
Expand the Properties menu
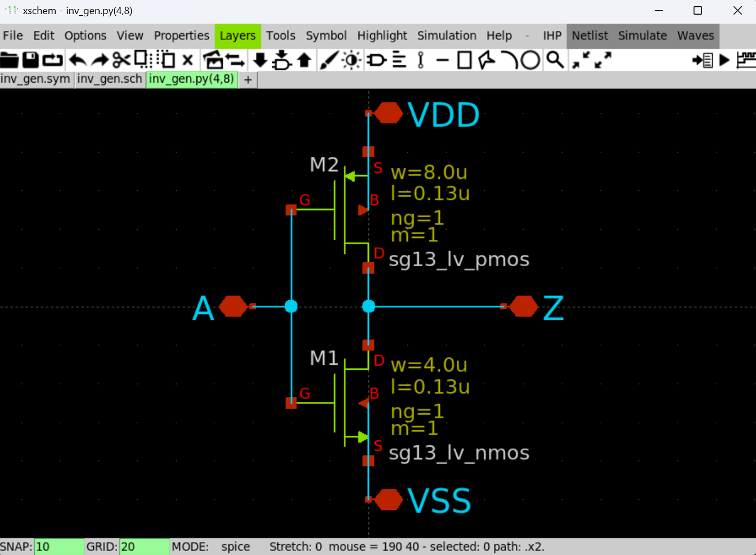181,36
